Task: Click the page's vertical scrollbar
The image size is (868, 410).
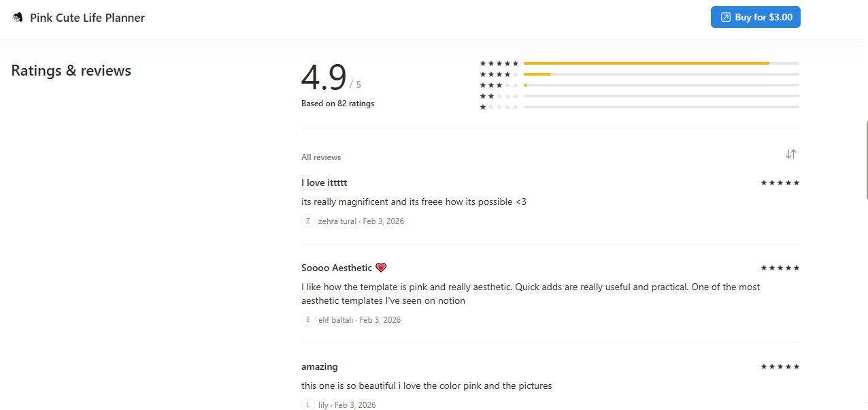Action: 867,160
